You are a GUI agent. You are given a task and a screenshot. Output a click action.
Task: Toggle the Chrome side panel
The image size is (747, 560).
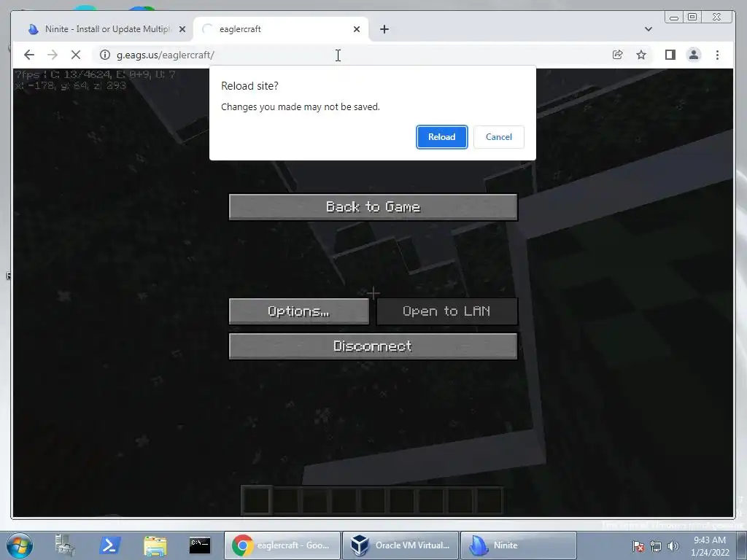(670, 55)
